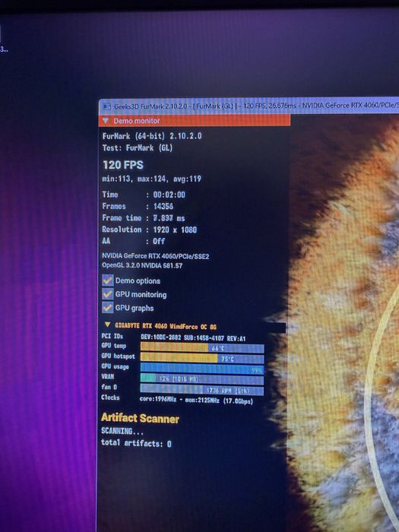Click the fan 0 1736 RPM bar
Screen dimensions: 399x532
pyautogui.click(x=202, y=390)
